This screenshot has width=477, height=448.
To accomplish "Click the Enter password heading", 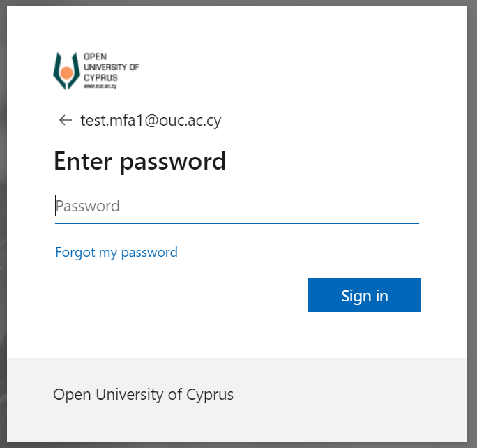I will 139,162.
